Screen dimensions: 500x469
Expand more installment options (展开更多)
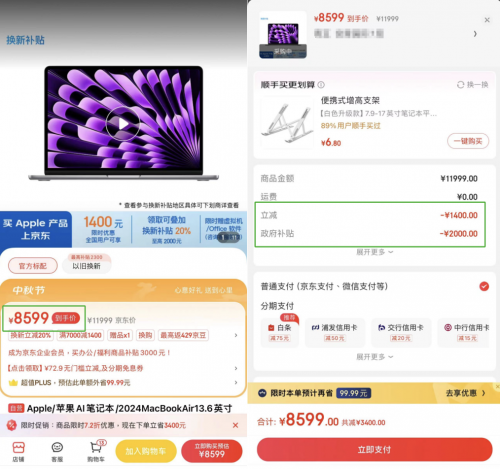(375, 357)
